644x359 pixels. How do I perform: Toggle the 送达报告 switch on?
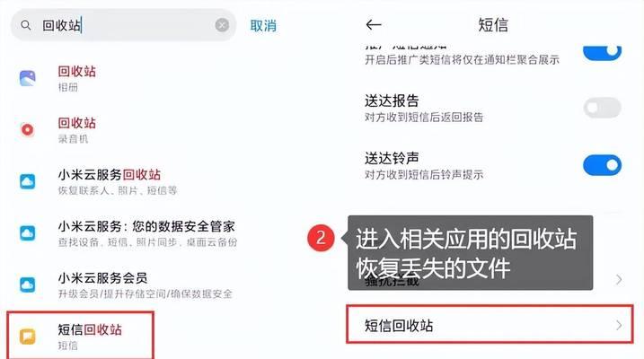pos(602,108)
